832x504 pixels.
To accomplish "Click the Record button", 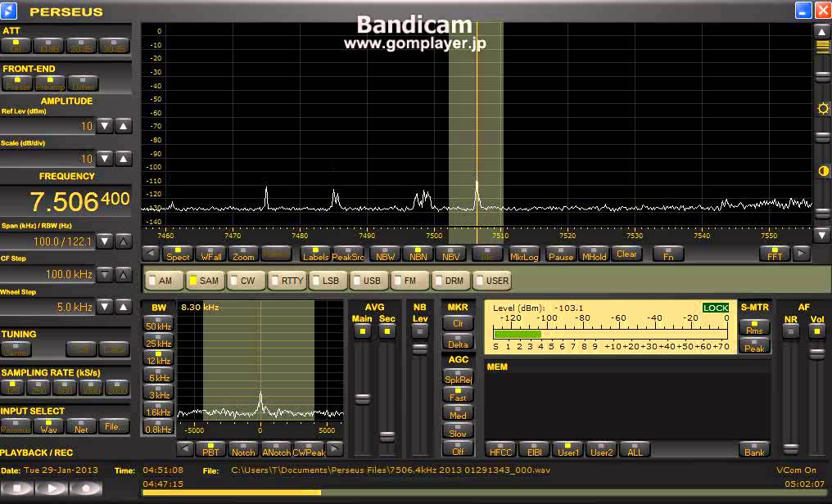I will point(85,488).
